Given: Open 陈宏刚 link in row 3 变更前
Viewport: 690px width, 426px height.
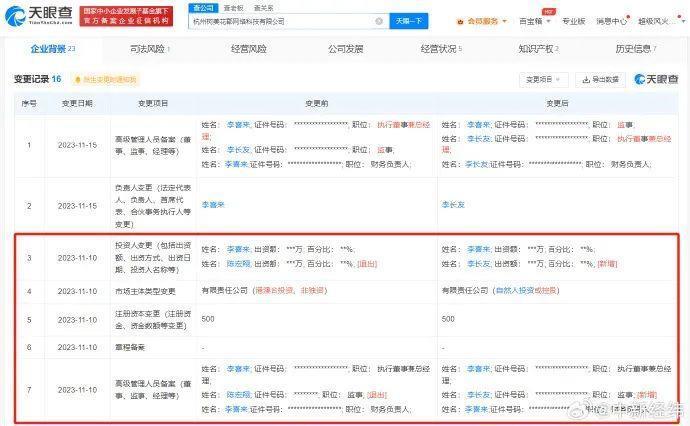Looking at the screenshot, I should (239, 264).
